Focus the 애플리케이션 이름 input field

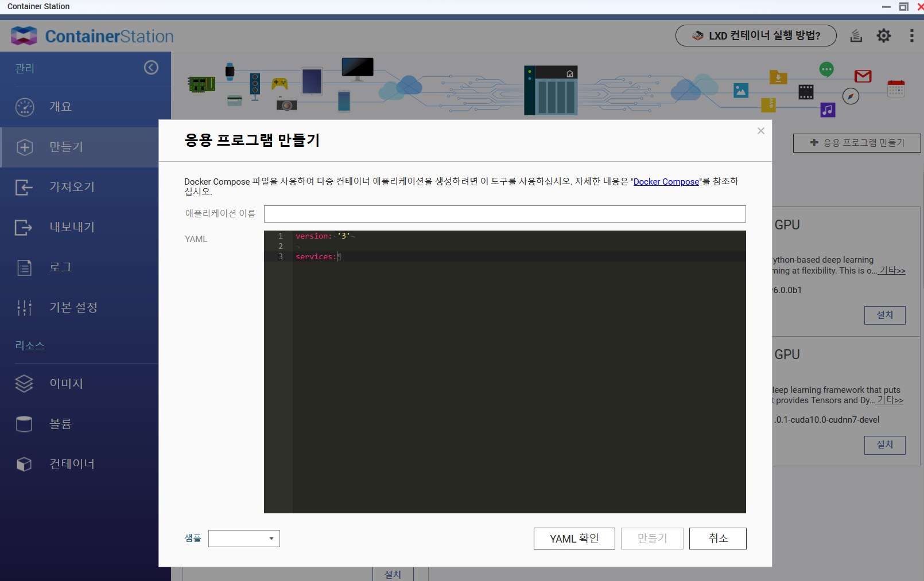pyautogui.click(x=505, y=214)
